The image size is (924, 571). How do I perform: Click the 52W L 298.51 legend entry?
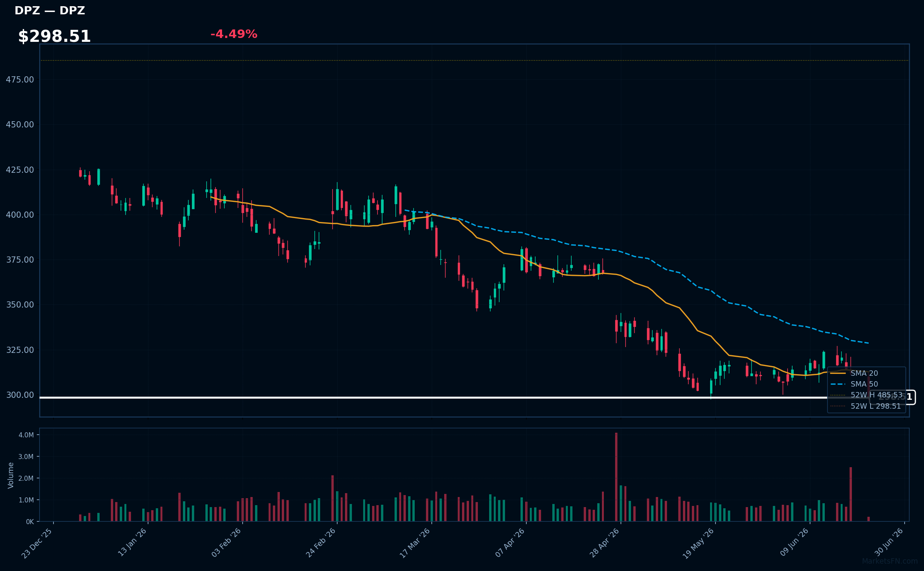point(865,406)
